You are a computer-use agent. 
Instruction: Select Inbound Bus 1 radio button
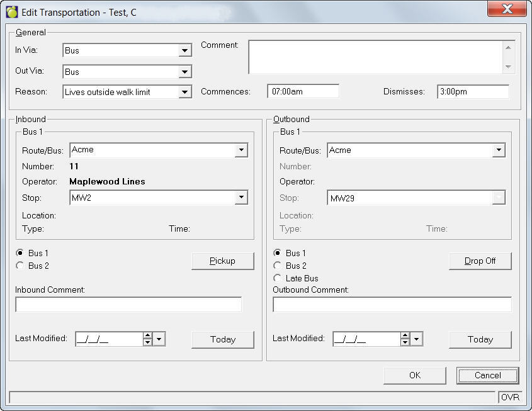(x=20, y=254)
